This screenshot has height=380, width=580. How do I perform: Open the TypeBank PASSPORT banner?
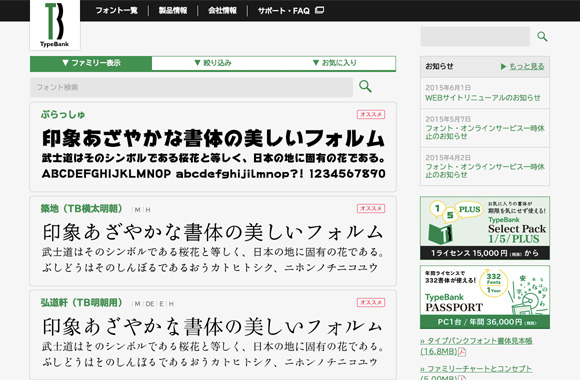(485, 297)
